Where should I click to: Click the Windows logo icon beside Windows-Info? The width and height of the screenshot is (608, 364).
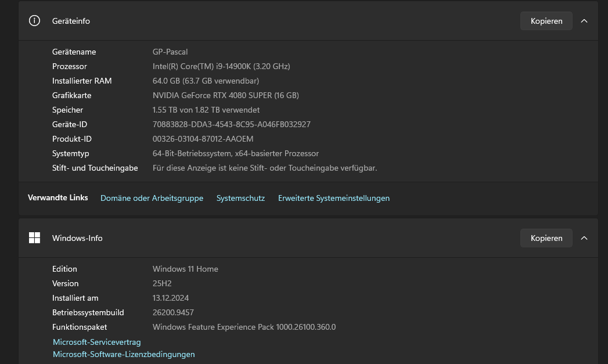pyautogui.click(x=34, y=237)
